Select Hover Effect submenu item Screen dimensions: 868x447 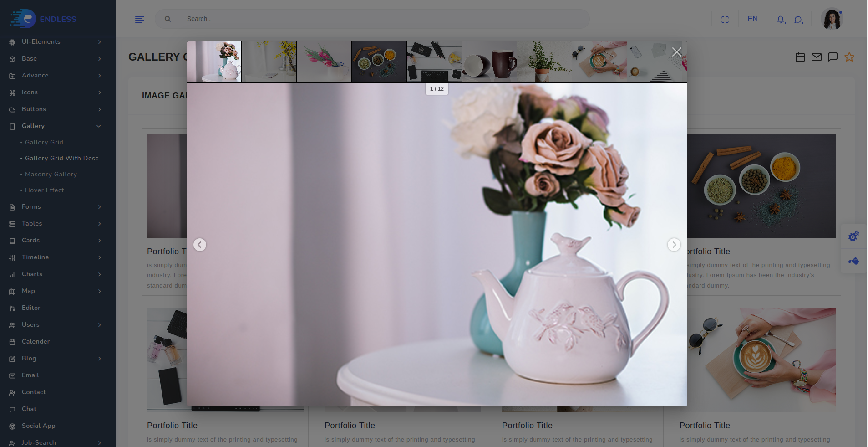tap(45, 190)
